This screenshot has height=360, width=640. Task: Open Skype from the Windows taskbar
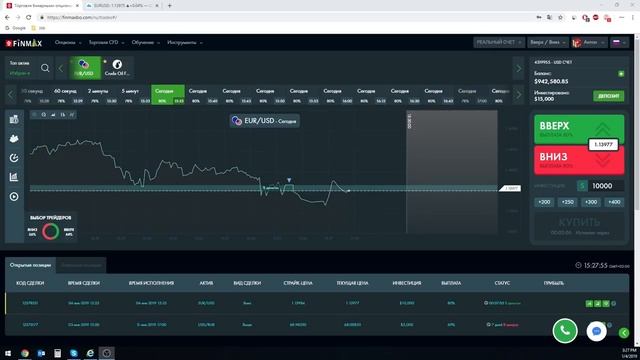click(74, 353)
